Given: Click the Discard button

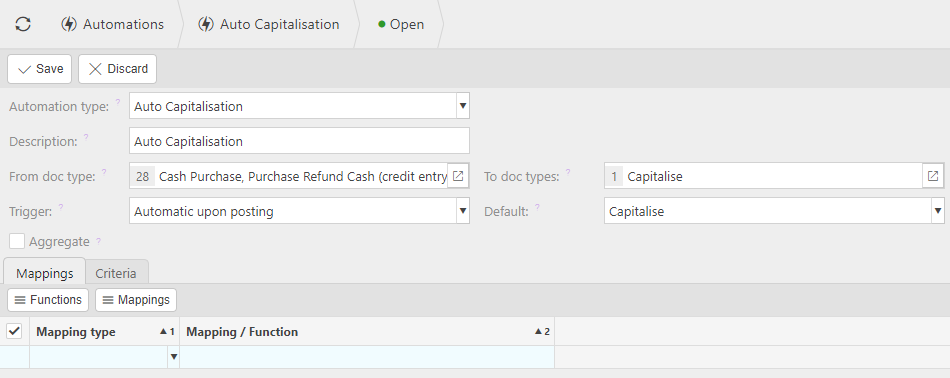Looking at the screenshot, I should (x=118, y=69).
